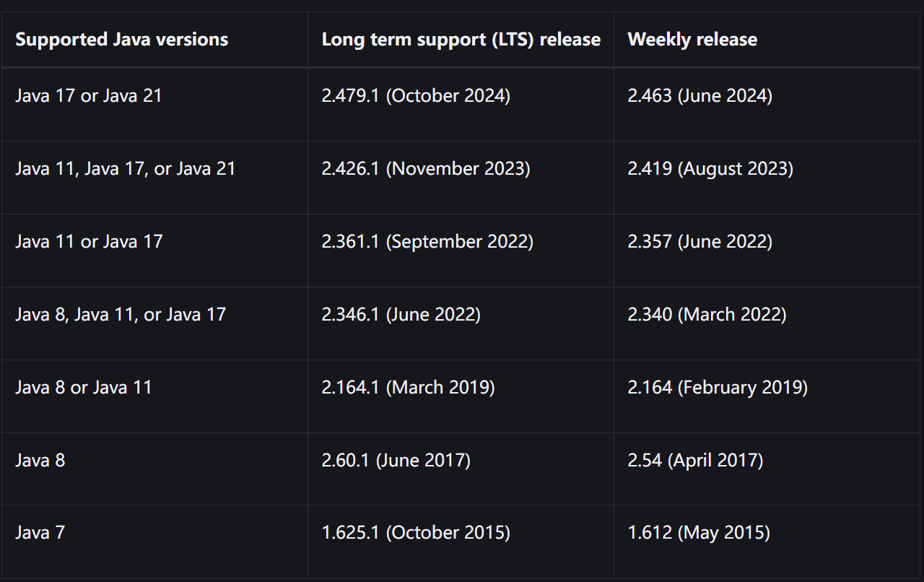Click the 'Long term support (LTS) release' header
This screenshot has height=582, width=924.
coord(461,40)
